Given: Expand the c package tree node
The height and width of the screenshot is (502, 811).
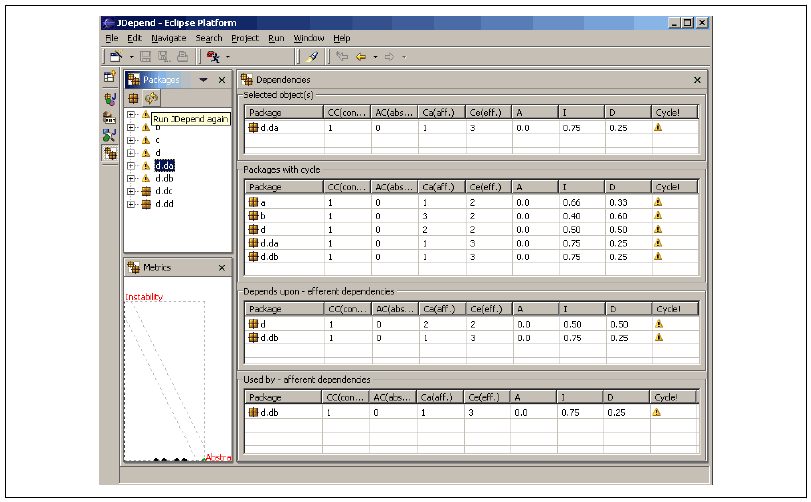Looking at the screenshot, I should [131, 140].
